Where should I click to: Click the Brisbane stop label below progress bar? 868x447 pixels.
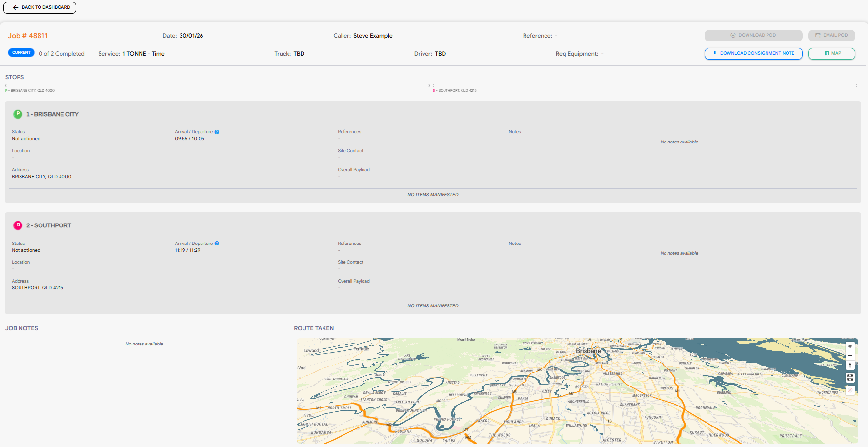click(30, 91)
